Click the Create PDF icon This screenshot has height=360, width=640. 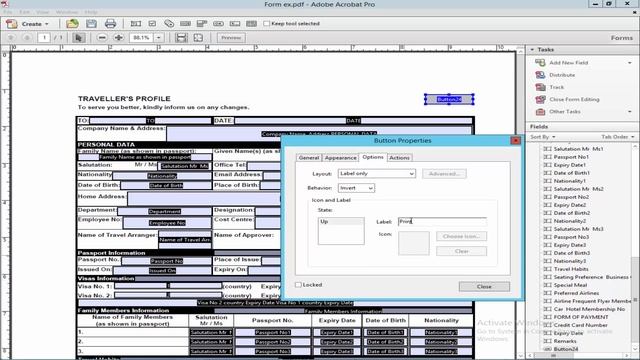coord(11,24)
